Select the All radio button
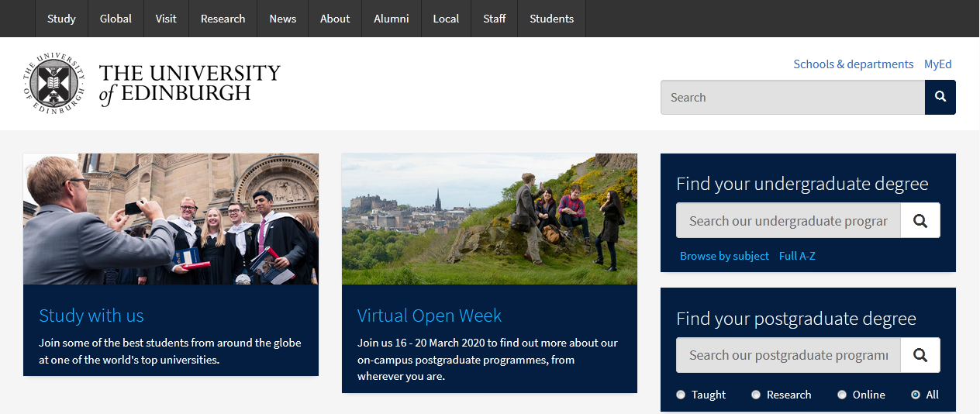The height and width of the screenshot is (414, 980). click(916, 395)
